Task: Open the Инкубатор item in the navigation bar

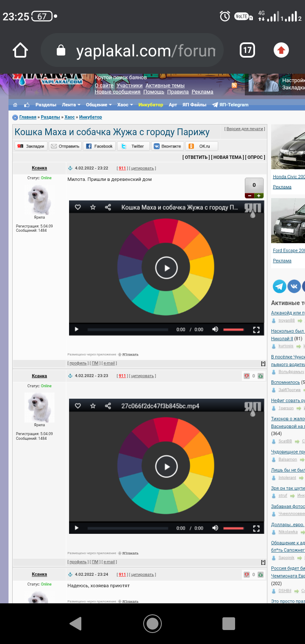Action: pos(150,105)
